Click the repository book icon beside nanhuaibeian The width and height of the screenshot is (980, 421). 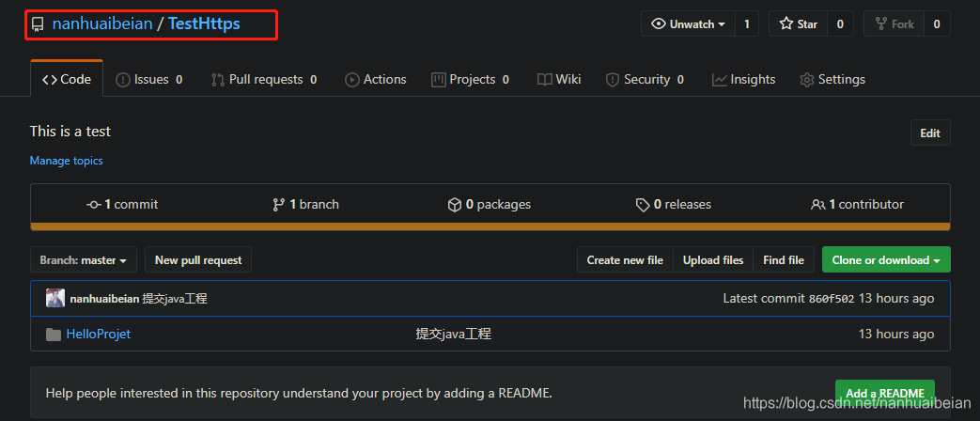click(39, 25)
